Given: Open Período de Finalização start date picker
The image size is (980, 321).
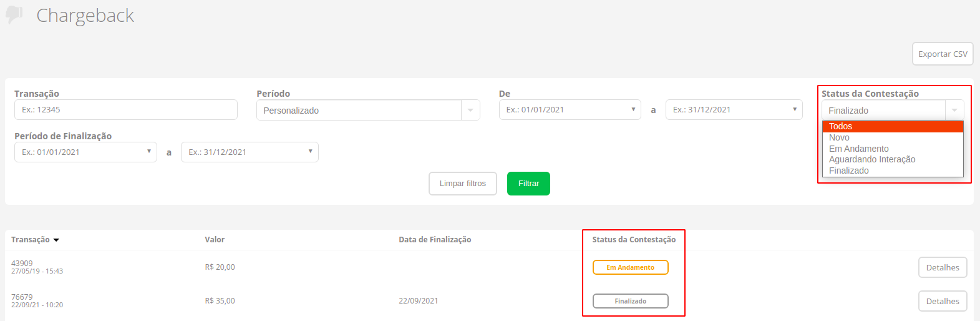Looking at the screenshot, I should (85, 152).
